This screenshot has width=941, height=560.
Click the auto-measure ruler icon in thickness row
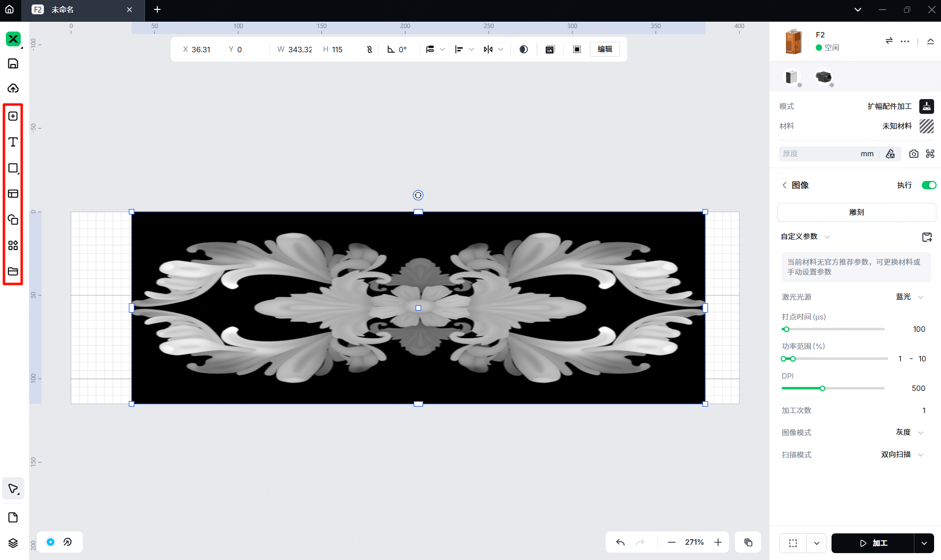(890, 153)
